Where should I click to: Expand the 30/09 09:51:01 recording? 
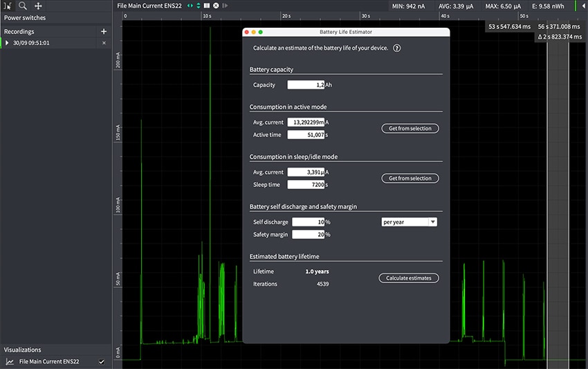(7, 43)
